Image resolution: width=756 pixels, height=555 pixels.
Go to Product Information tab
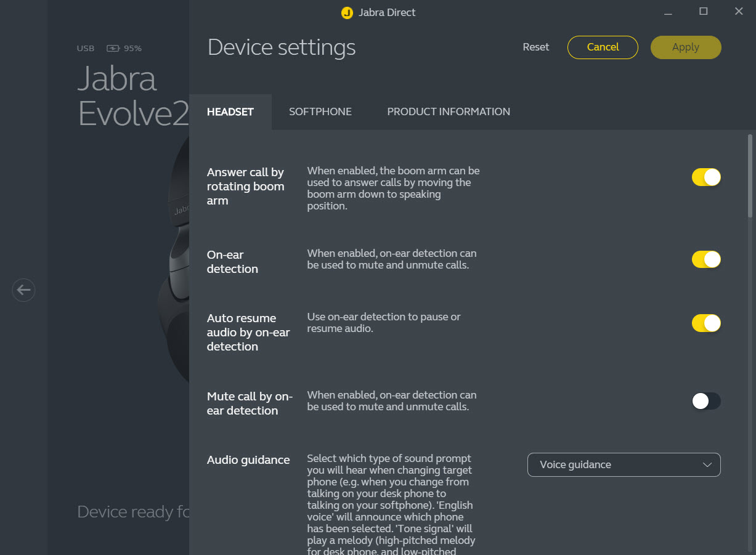point(449,111)
